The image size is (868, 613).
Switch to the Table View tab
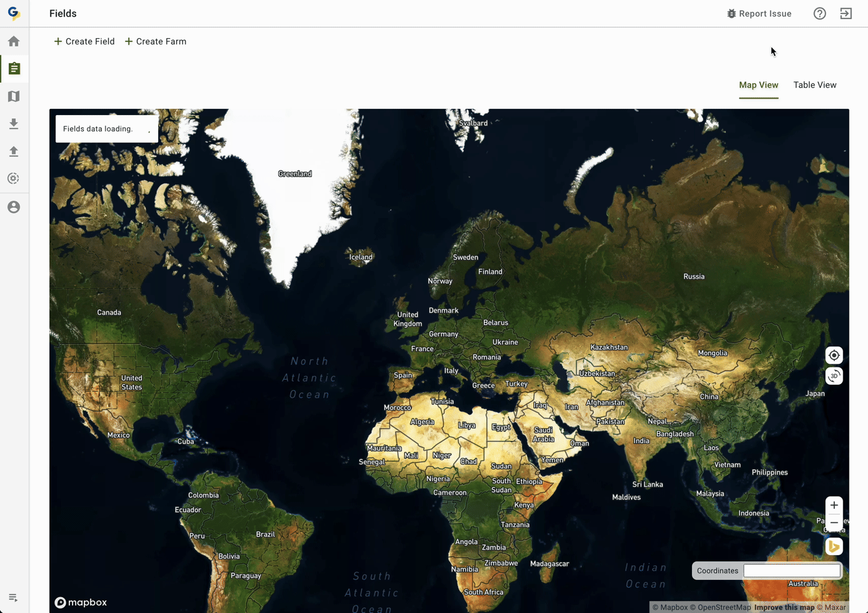tap(815, 85)
